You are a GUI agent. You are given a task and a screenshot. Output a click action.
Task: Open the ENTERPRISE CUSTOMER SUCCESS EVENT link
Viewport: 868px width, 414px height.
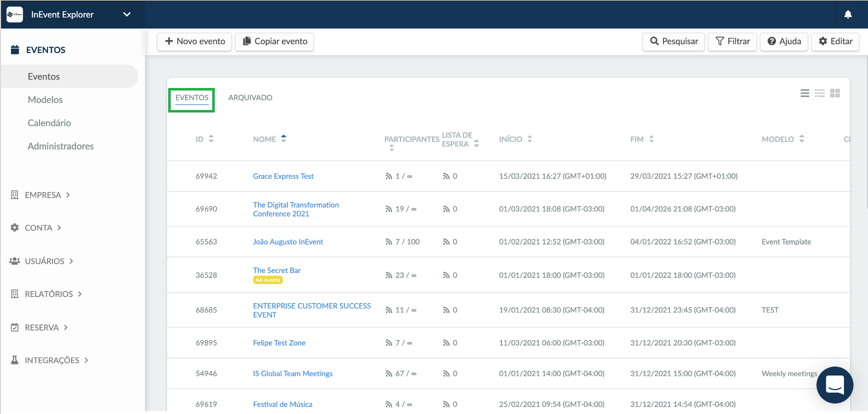point(312,310)
